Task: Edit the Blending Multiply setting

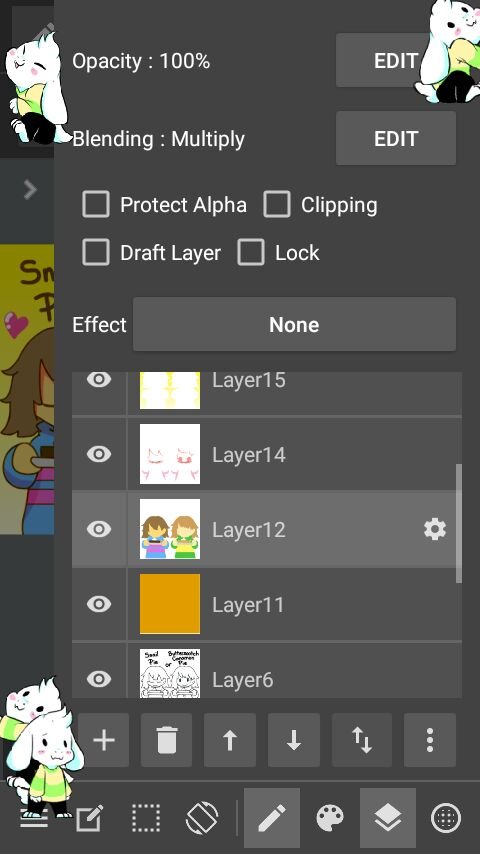Action: point(396,138)
